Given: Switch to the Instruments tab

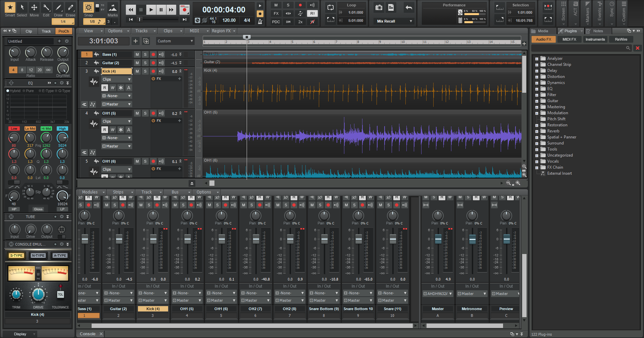Looking at the screenshot, I should point(595,39).
